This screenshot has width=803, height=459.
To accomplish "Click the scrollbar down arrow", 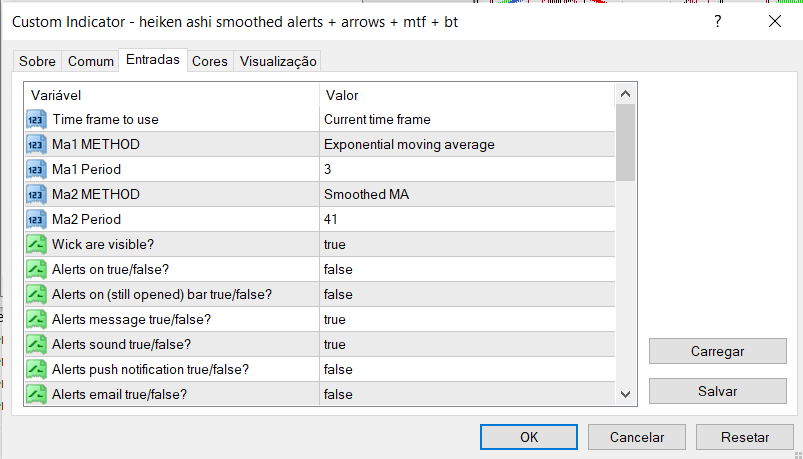I will [x=625, y=394].
